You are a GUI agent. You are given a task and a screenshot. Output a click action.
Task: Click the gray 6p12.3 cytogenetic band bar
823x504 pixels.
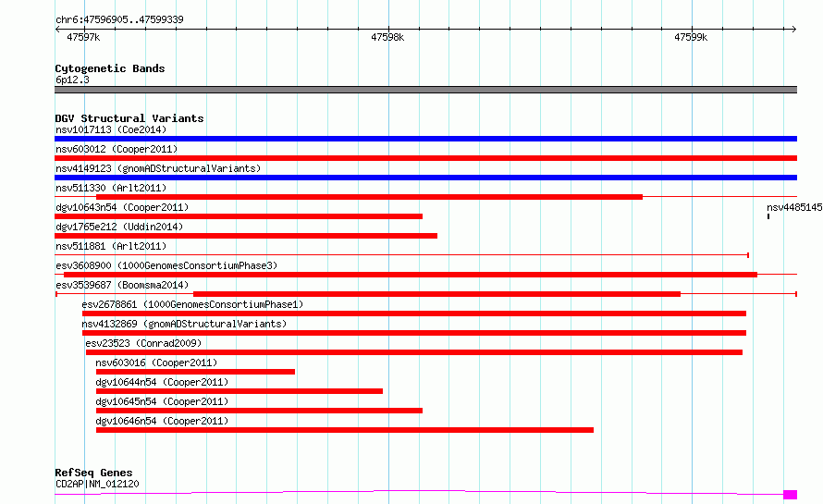(425, 90)
